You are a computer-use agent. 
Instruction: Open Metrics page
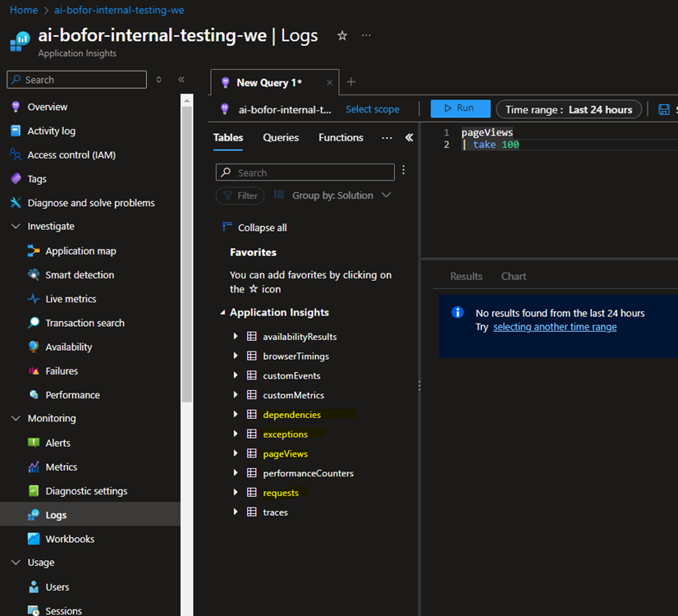tap(61, 467)
